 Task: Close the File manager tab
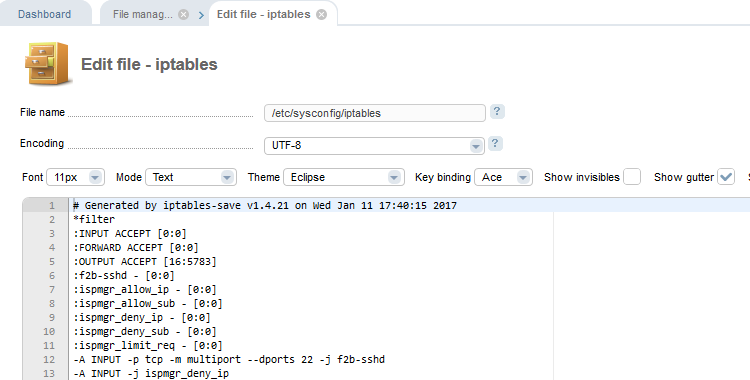click(x=184, y=14)
